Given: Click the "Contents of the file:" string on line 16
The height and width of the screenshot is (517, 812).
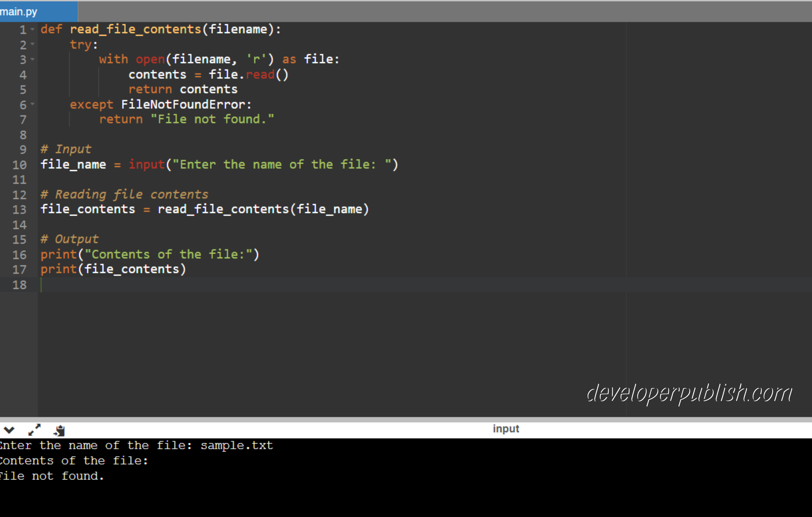Looking at the screenshot, I should [169, 254].
